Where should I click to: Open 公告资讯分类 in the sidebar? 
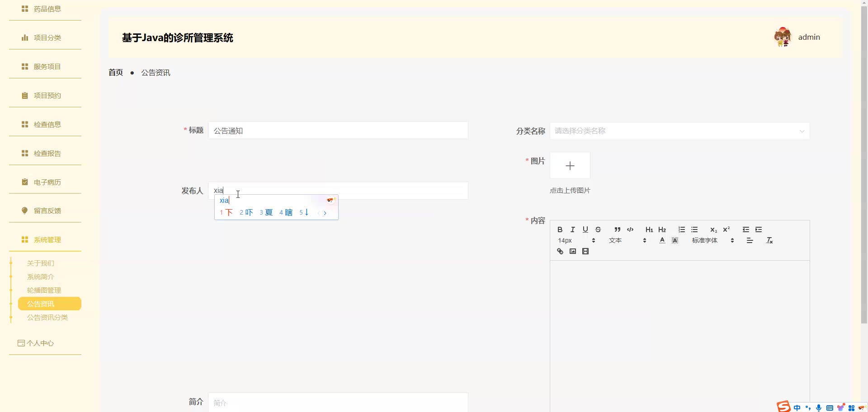[x=47, y=318]
